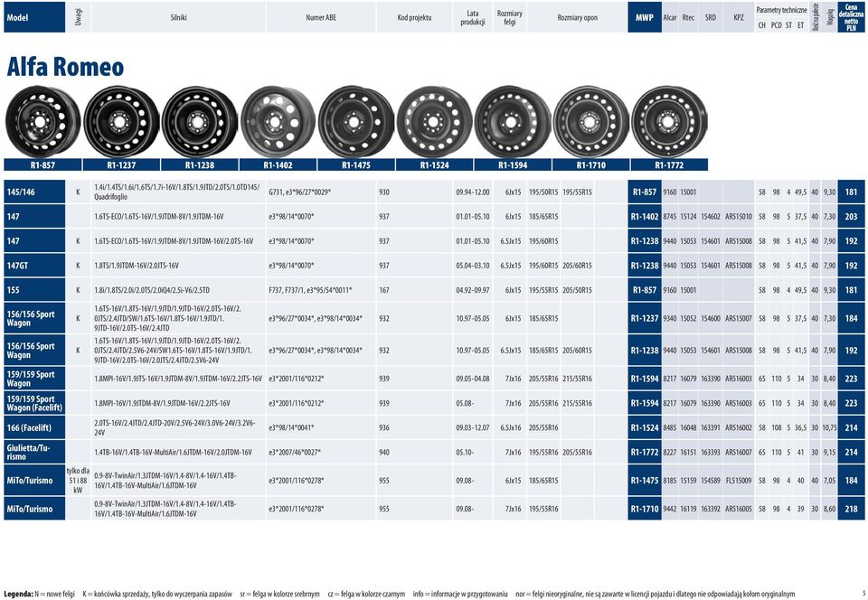Click project code 940

[x=384, y=453]
